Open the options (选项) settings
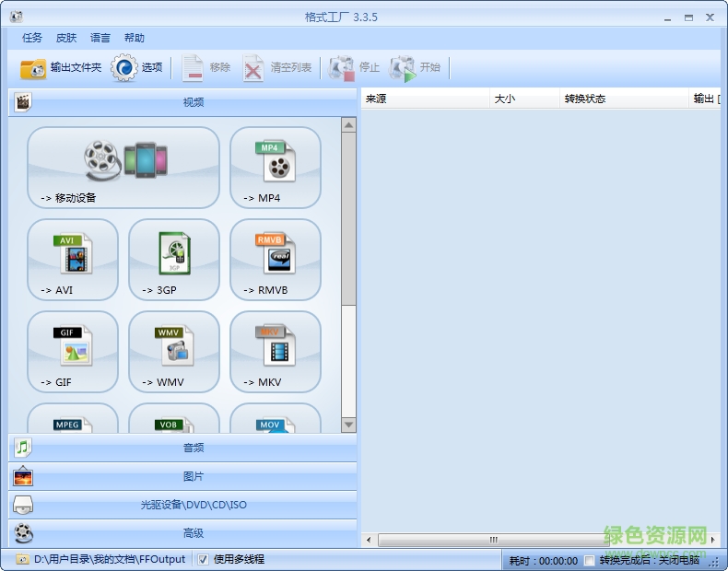728x571 pixels. 137,68
